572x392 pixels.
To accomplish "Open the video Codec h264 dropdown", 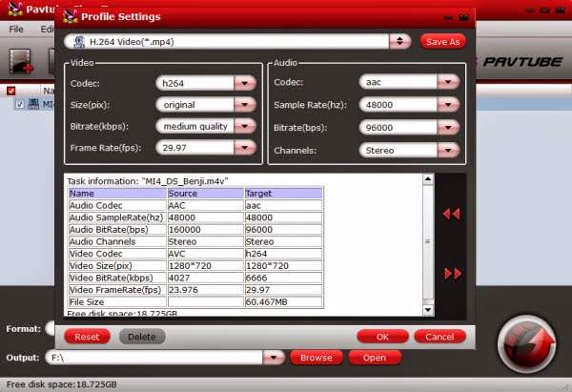I will point(245,83).
